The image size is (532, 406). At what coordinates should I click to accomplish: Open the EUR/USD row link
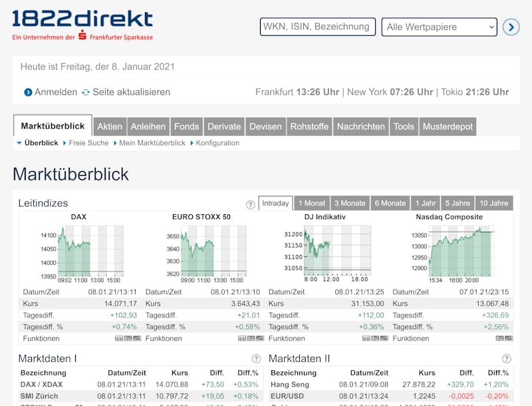coord(287,396)
